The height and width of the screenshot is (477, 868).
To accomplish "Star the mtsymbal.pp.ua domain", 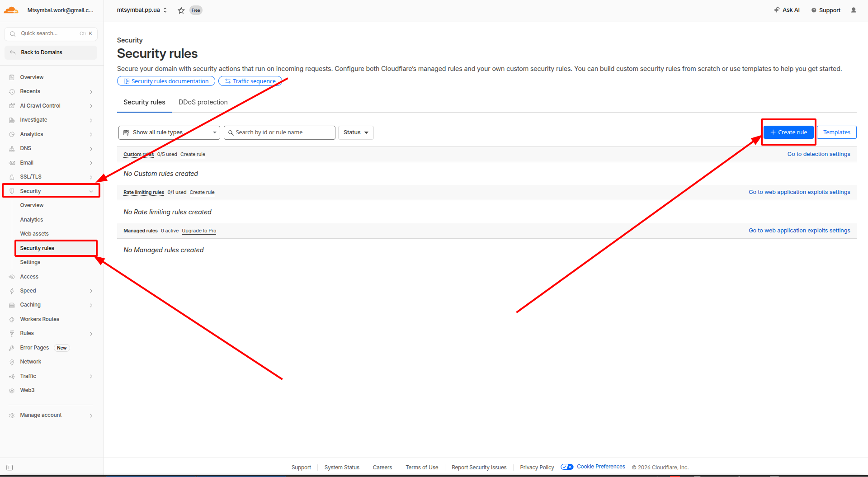I will tap(181, 10).
